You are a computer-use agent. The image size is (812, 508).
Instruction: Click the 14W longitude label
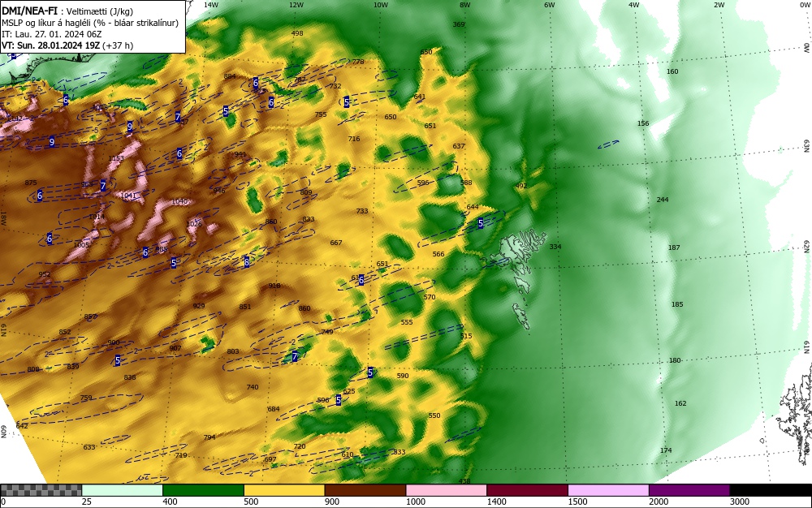pyautogui.click(x=211, y=5)
